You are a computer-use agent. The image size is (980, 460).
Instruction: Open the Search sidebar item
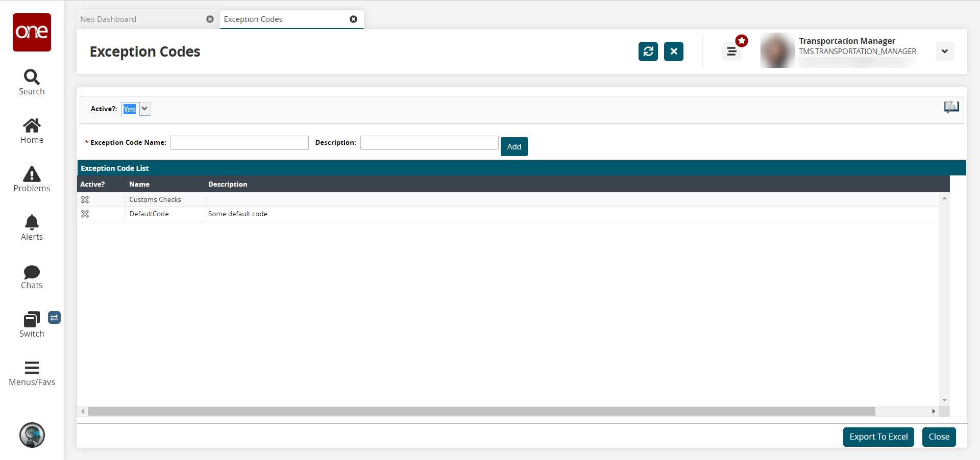pos(32,83)
